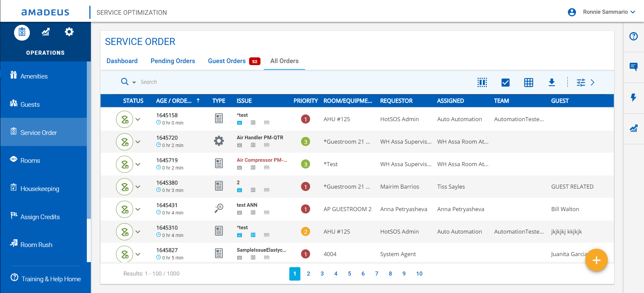The width and height of the screenshot is (644, 293).
Task: Expand status dropdown for order 1645158
Action: (x=138, y=119)
